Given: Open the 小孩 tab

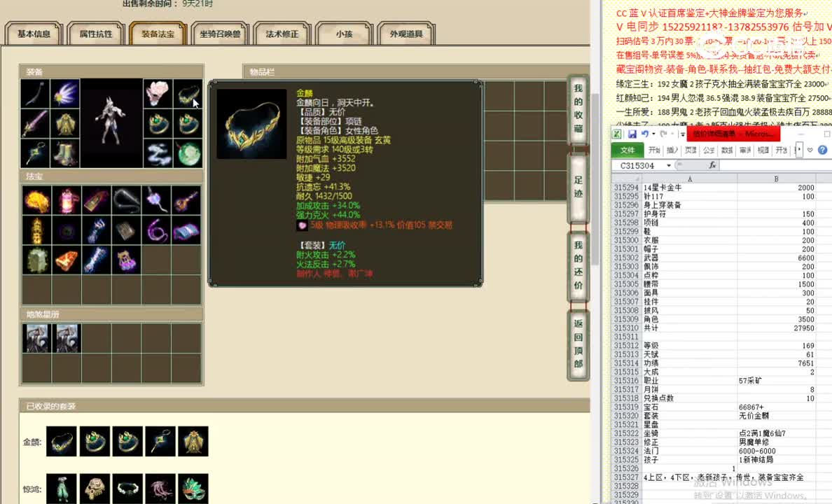Looking at the screenshot, I should tap(345, 34).
